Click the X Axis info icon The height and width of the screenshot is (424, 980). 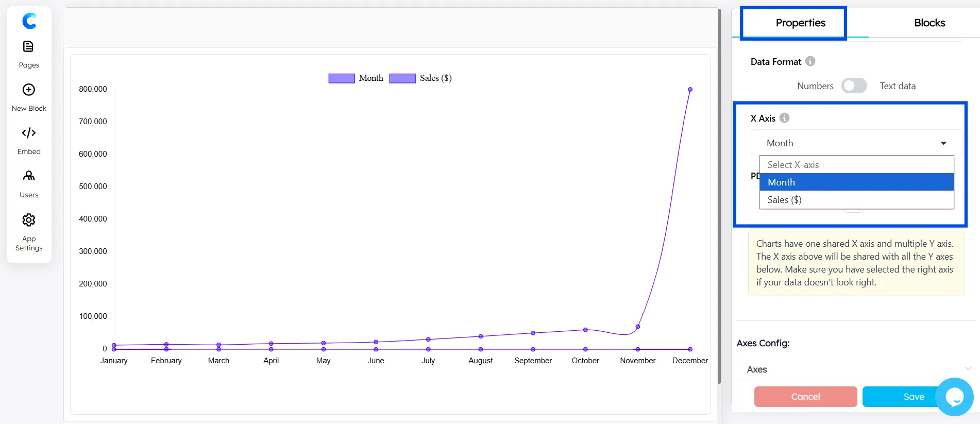[x=784, y=118]
